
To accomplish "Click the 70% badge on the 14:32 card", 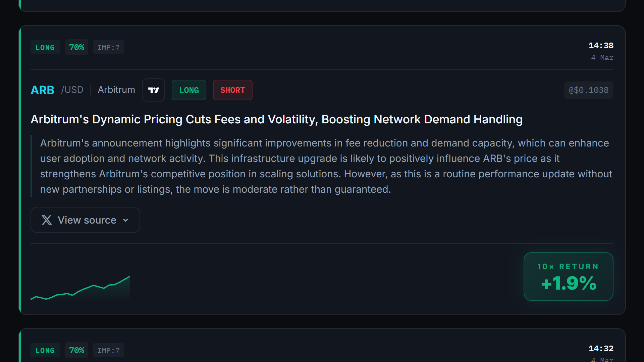I will click(76, 350).
